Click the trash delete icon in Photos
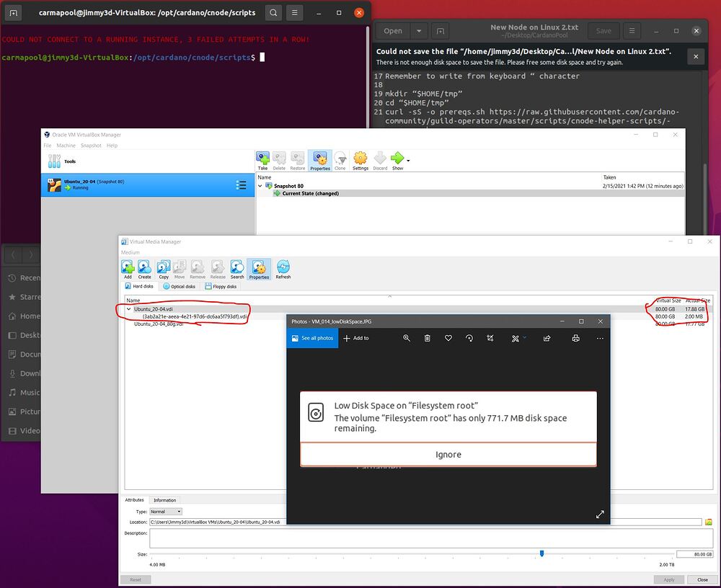Viewport: 721px width, 588px height. click(x=427, y=338)
